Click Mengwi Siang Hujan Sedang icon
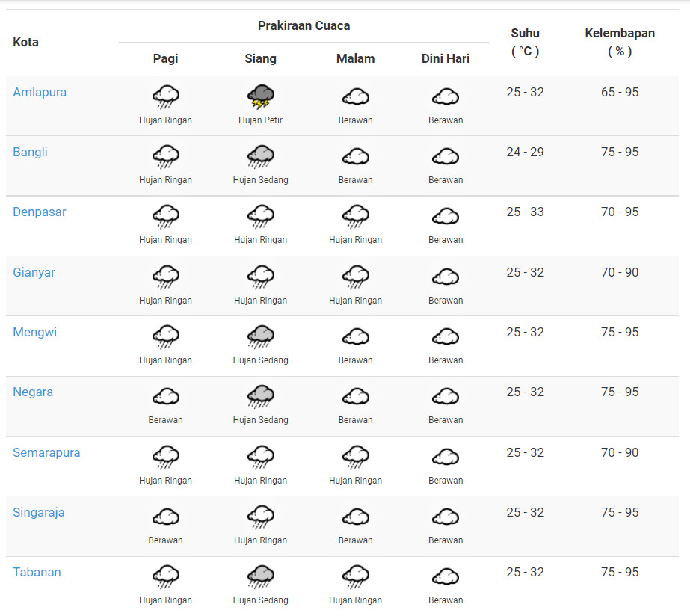Screen dimensions: 690x616 (x=260, y=336)
